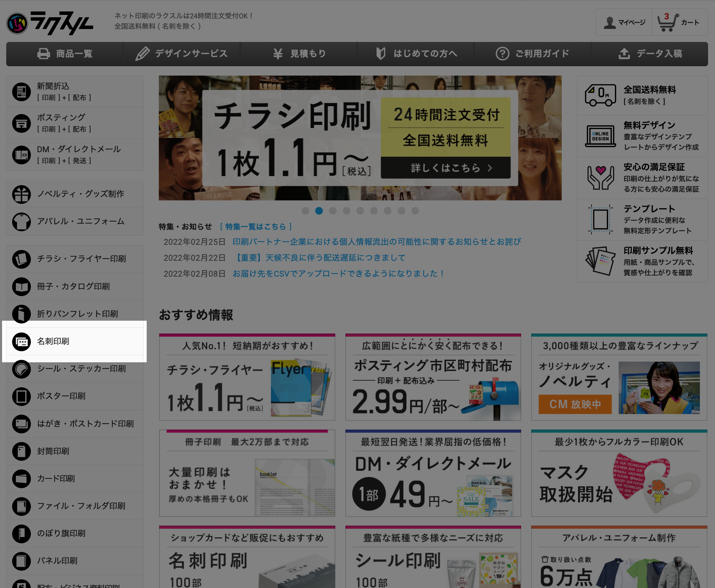Viewport: 715px width, 588px height.
Task: Select the third carousel dot
Action: point(333,211)
